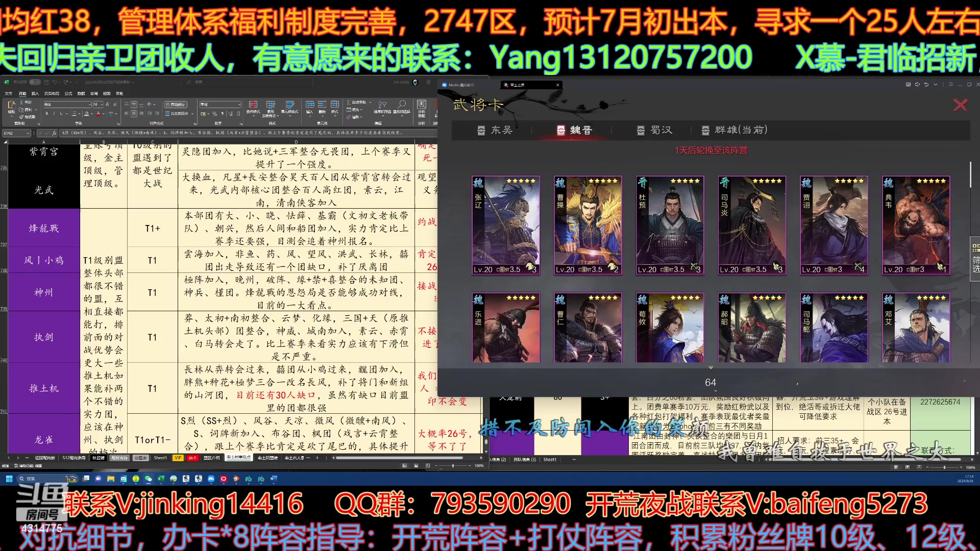Expand the AutoSum dropdown arrow
980x551 pixels.
pyautogui.click(x=370, y=103)
